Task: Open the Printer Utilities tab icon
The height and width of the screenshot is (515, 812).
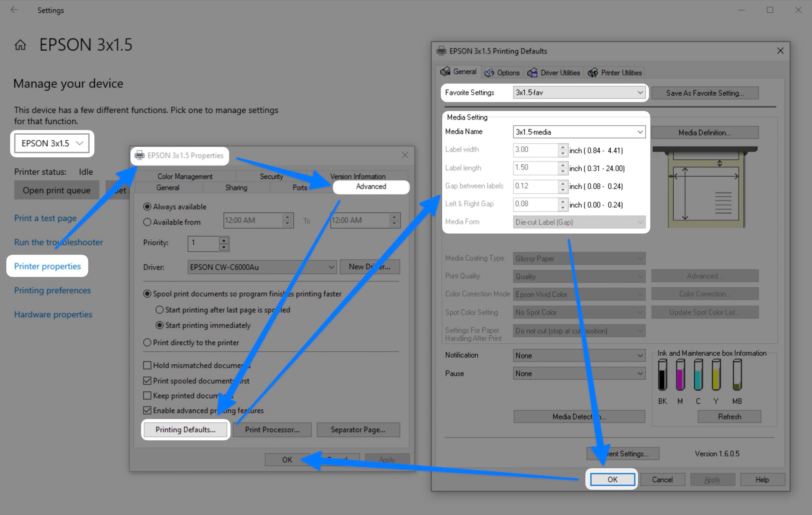Action: pyautogui.click(x=593, y=72)
